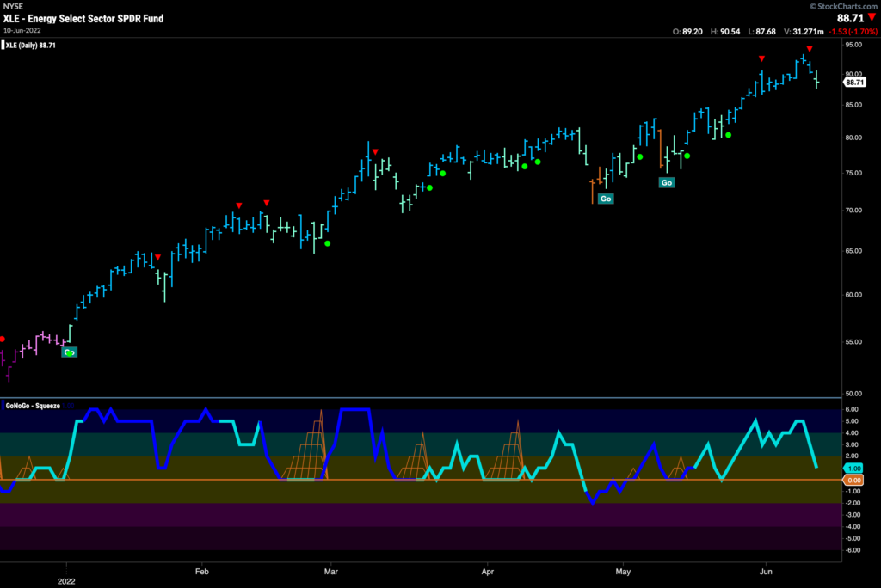Click the XLE Energy Select Sector SPDR Fund title
This screenshot has width=881, height=588.
(83, 19)
